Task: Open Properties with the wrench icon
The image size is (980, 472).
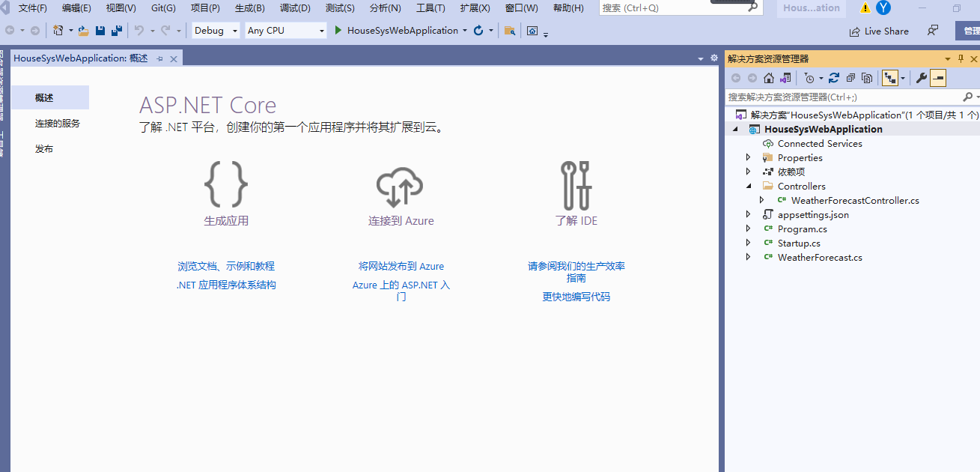Action: pos(922,78)
